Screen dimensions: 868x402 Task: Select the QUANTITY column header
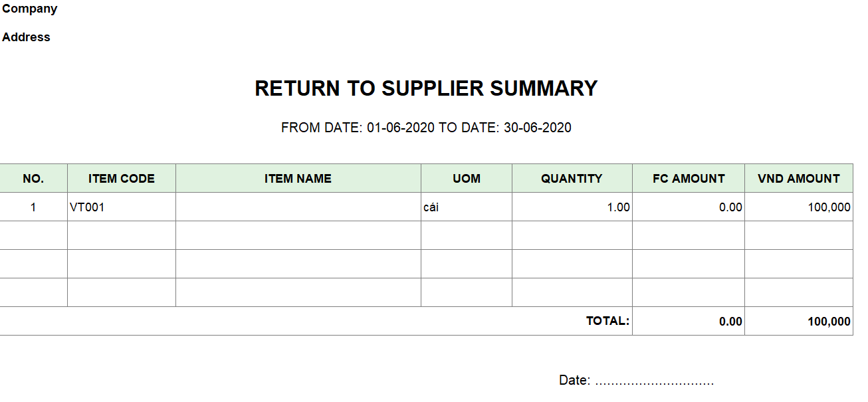coord(572,179)
